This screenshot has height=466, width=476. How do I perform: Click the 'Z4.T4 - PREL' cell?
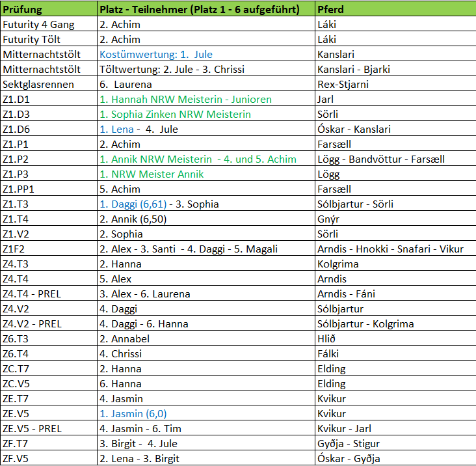(x=49, y=293)
